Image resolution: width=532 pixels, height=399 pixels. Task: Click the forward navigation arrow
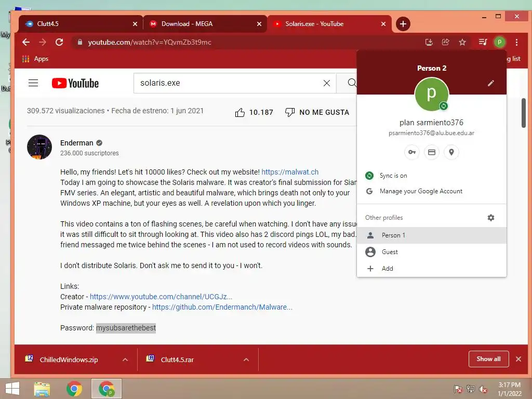43,42
